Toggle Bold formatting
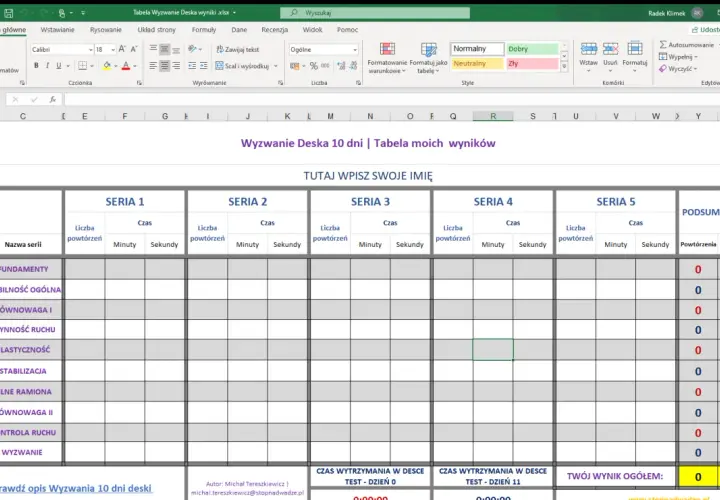The image size is (720, 500). coord(36,66)
